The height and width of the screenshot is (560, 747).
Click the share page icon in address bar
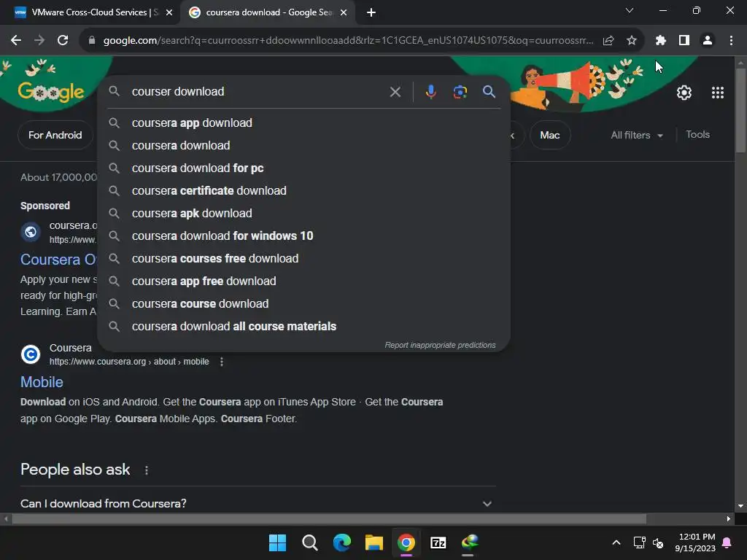(x=608, y=41)
